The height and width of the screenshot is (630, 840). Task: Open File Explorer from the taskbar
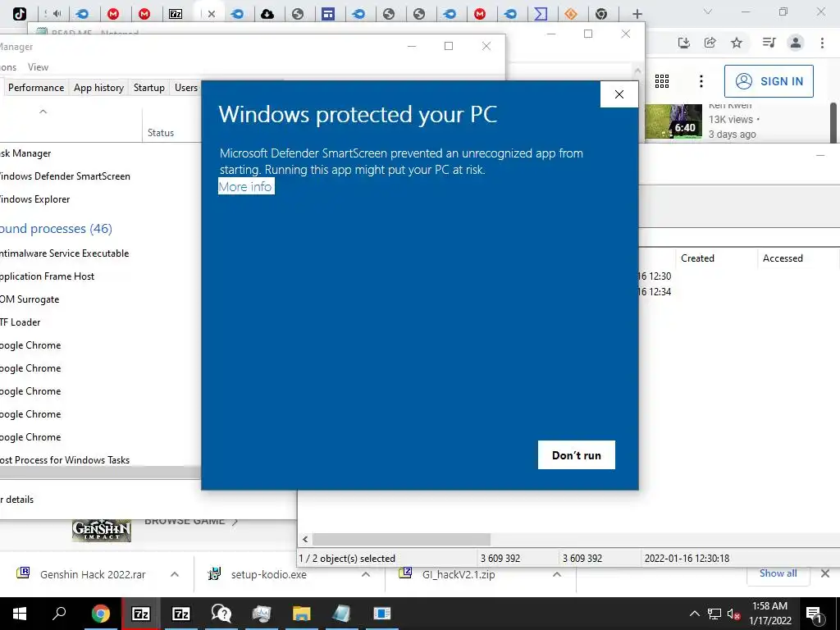(x=302, y=614)
